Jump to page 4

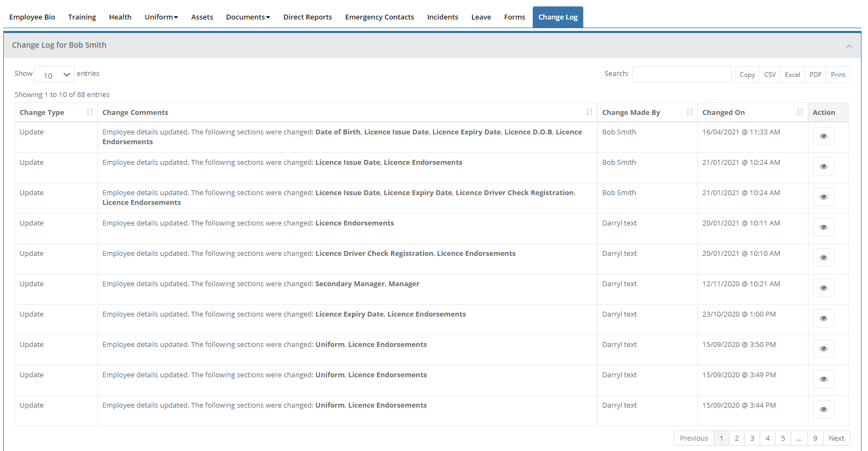click(x=767, y=438)
